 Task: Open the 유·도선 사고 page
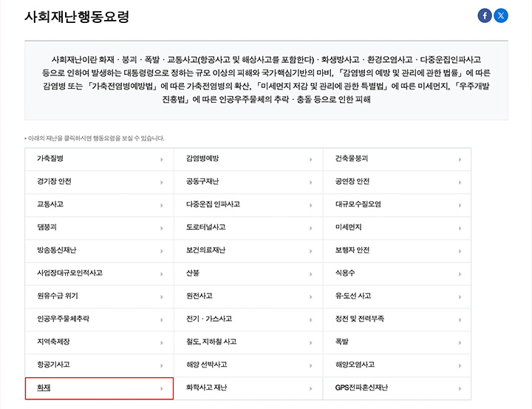pos(397,297)
